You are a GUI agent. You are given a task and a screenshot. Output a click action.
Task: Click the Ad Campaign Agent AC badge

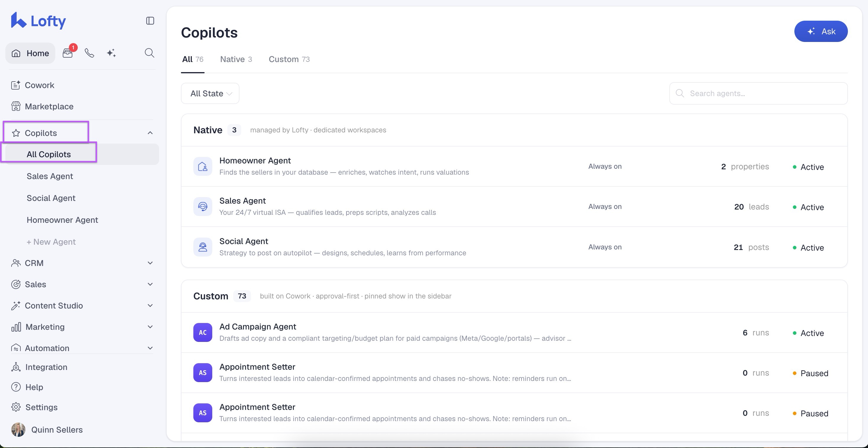pyautogui.click(x=203, y=332)
